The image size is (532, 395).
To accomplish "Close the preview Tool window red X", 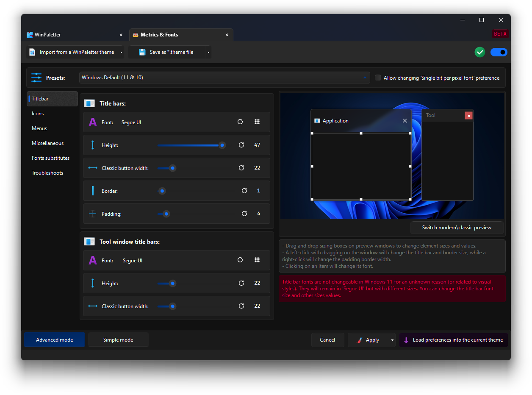I will coord(468,115).
